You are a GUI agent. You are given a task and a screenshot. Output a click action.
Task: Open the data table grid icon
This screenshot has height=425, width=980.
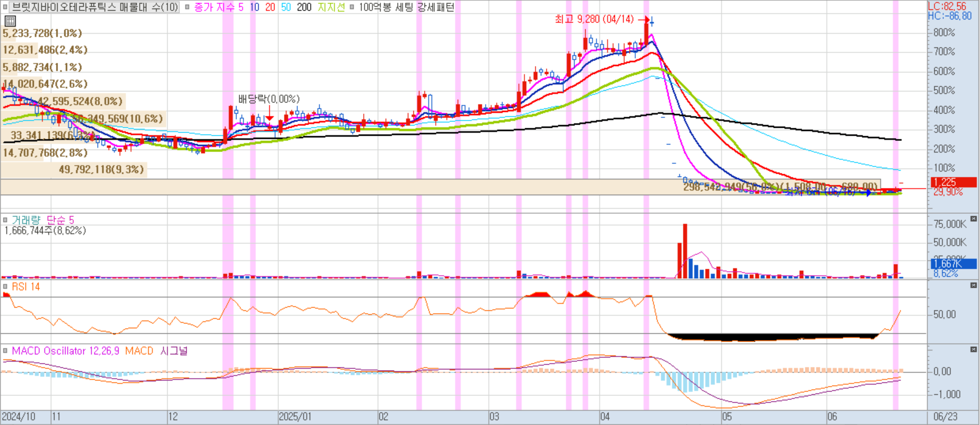tap(10, 21)
